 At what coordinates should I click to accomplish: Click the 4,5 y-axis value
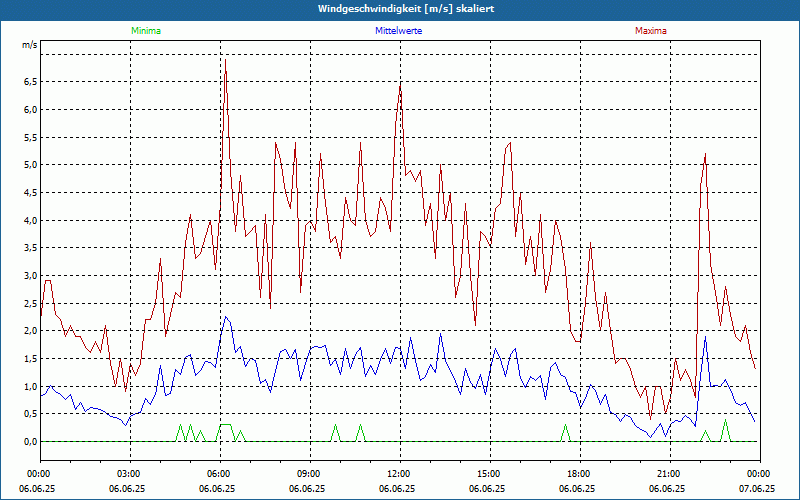31,192
